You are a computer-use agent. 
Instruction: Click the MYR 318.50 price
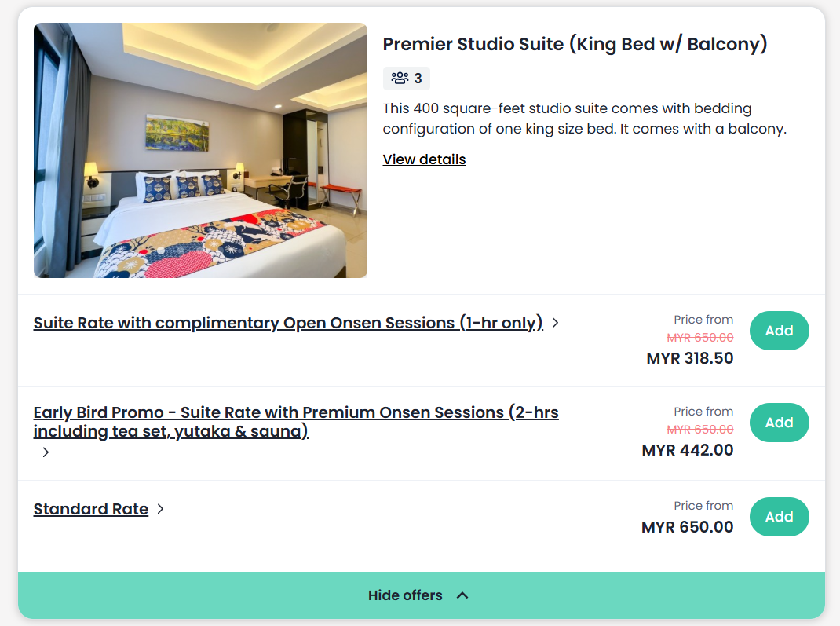click(x=689, y=358)
